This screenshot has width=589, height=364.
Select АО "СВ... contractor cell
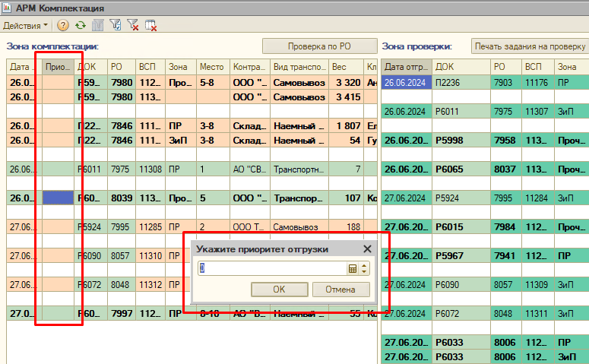249,169
